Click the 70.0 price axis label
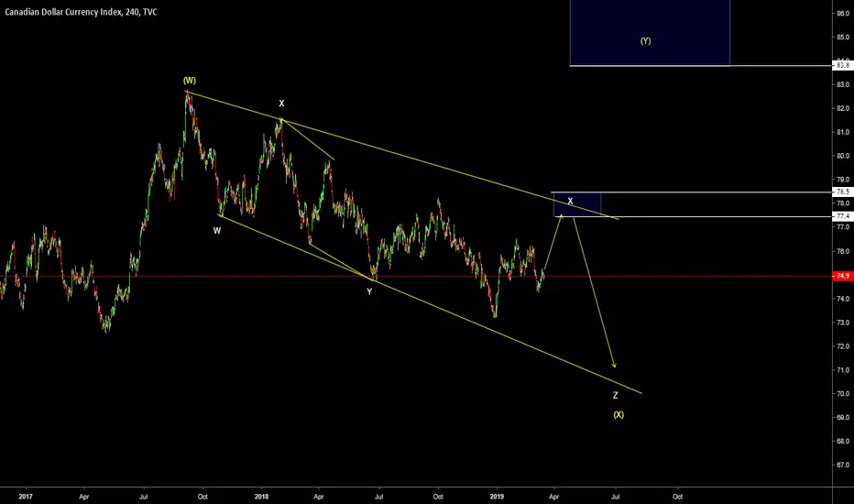Image resolution: width=854 pixels, height=504 pixels. click(x=843, y=393)
